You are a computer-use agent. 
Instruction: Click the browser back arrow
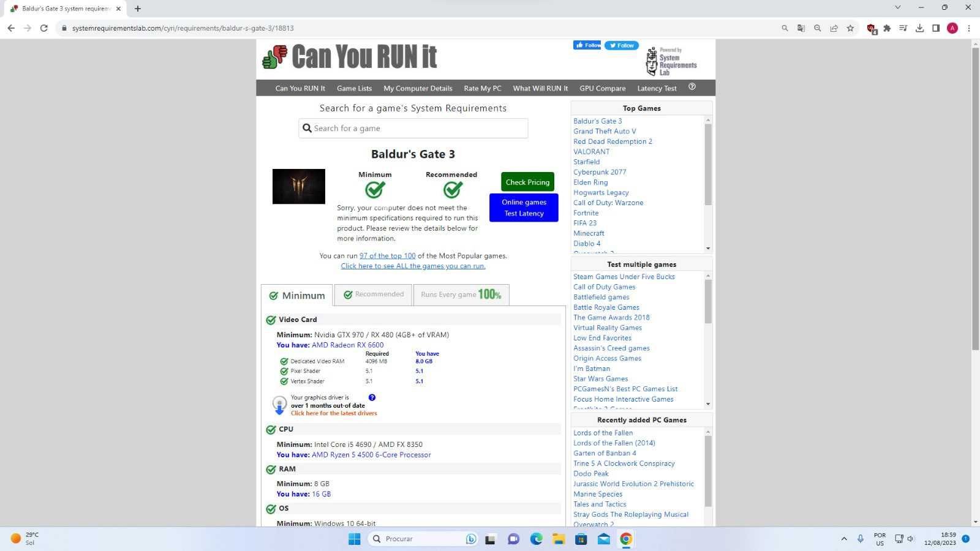pyautogui.click(x=11, y=28)
